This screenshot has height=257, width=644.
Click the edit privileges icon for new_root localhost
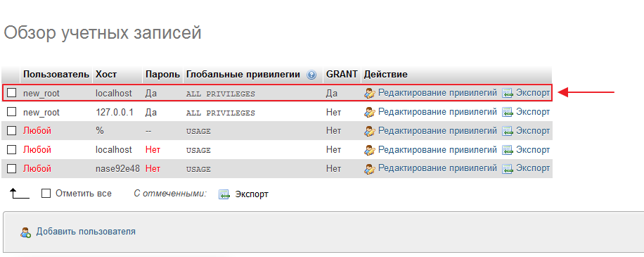tap(370, 94)
